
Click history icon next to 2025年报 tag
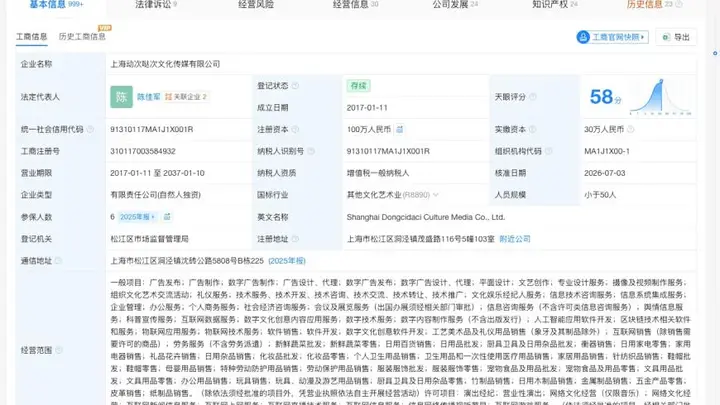pyautogui.click(x=167, y=217)
